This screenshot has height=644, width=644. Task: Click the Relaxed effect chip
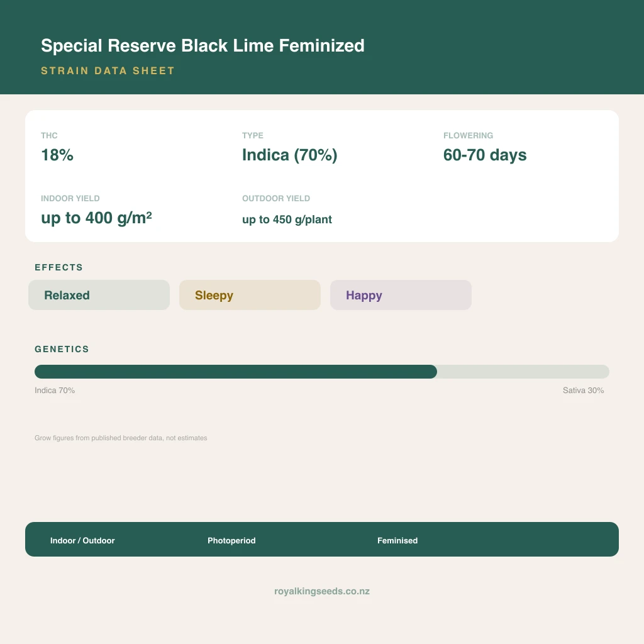[99, 295]
